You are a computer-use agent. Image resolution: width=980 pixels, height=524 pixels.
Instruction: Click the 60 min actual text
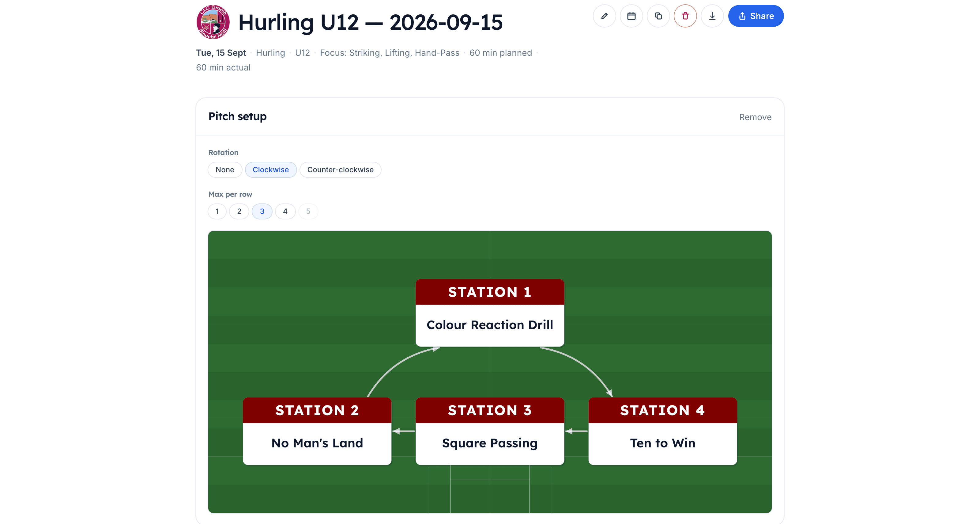pos(223,68)
